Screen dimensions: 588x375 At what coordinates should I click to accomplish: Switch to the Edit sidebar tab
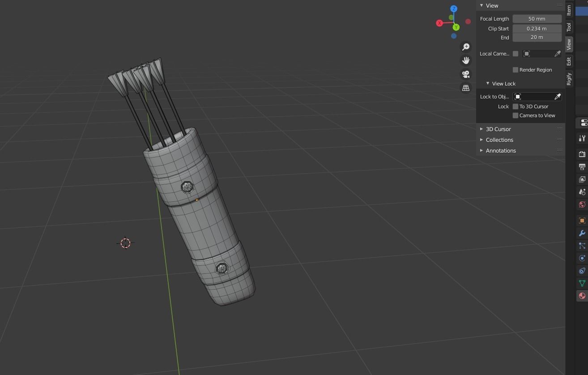coord(569,61)
